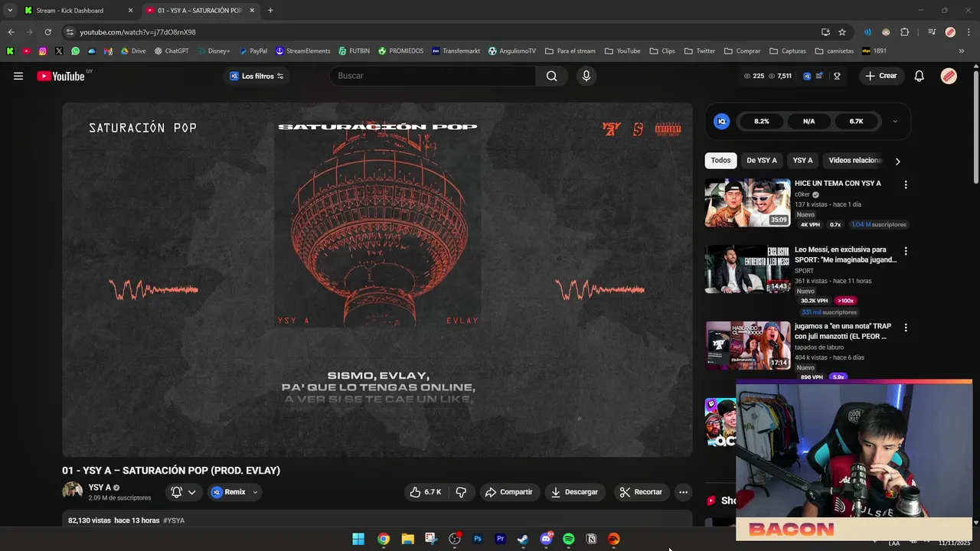Screen dimensions: 980x551
Task: Open options for the Leo Messi video
Action: pos(906,251)
